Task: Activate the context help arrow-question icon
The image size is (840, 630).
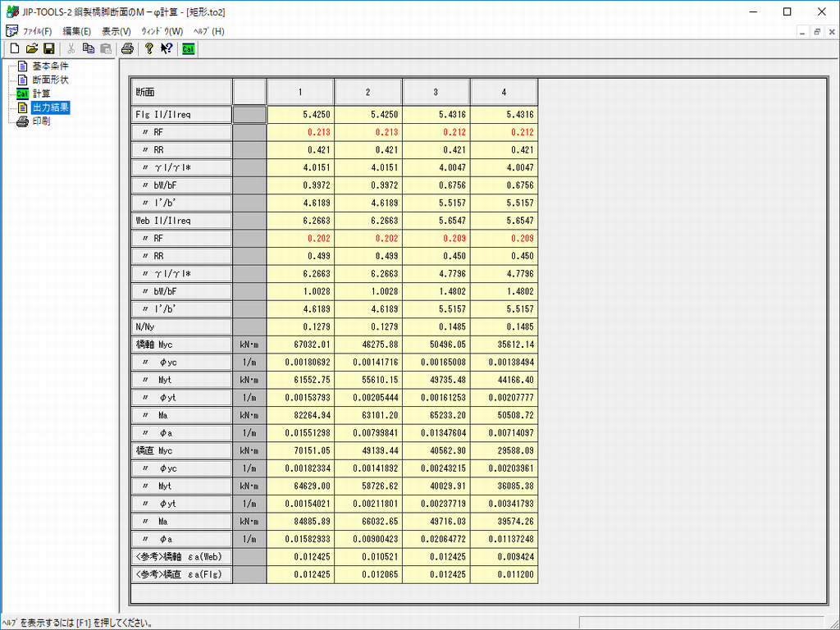Action: [x=167, y=48]
